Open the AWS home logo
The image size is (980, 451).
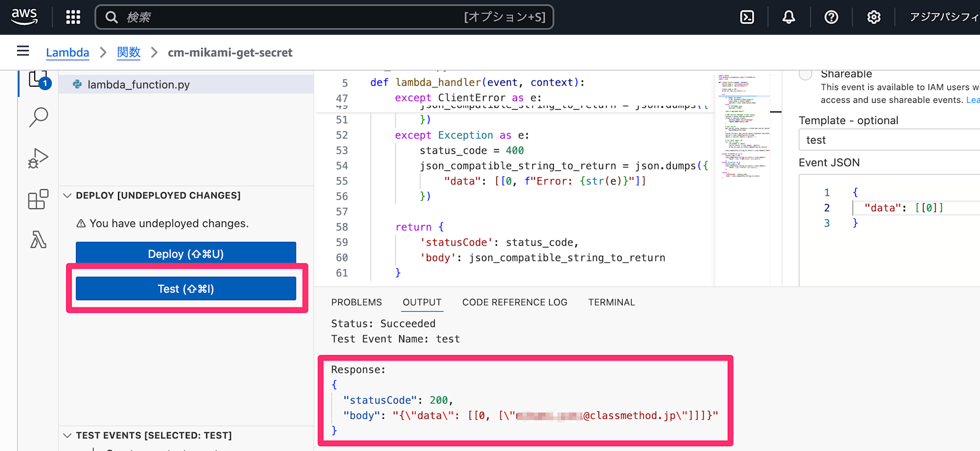click(24, 17)
